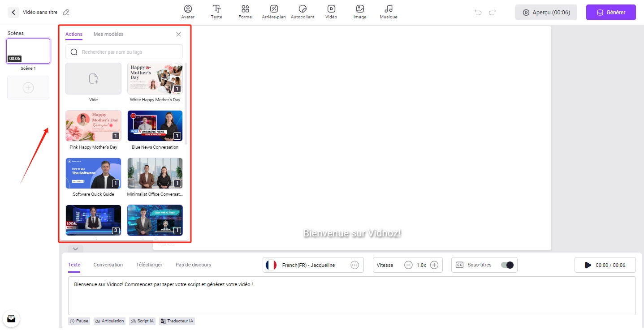Click the Vidéo sans titre title

click(x=40, y=13)
